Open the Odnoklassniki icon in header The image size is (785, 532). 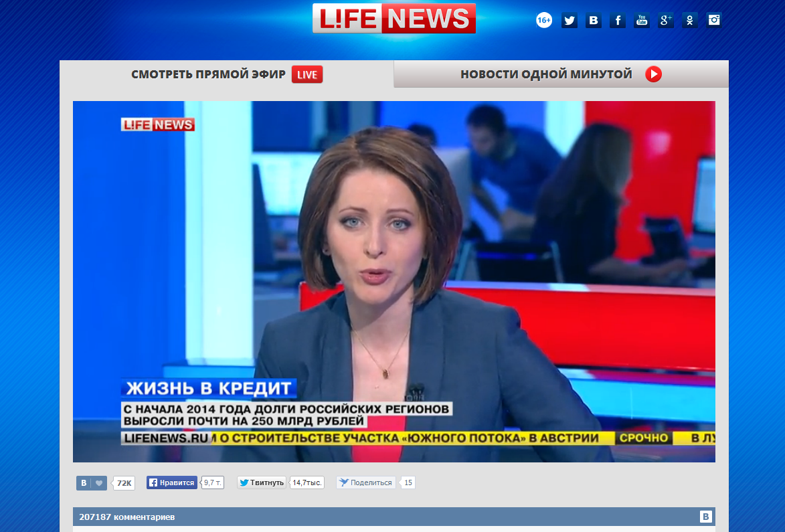pyautogui.click(x=689, y=21)
